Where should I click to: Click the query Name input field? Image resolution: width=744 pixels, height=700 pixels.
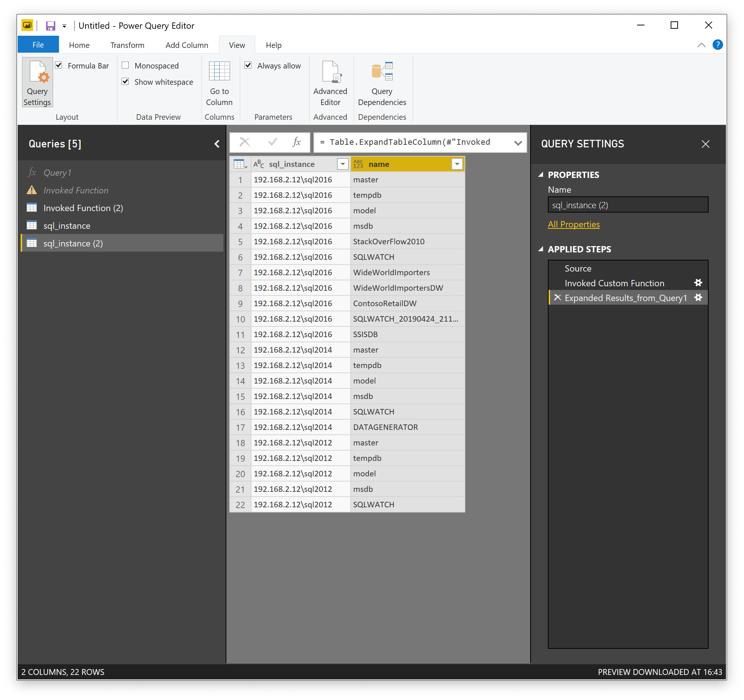pyautogui.click(x=628, y=205)
